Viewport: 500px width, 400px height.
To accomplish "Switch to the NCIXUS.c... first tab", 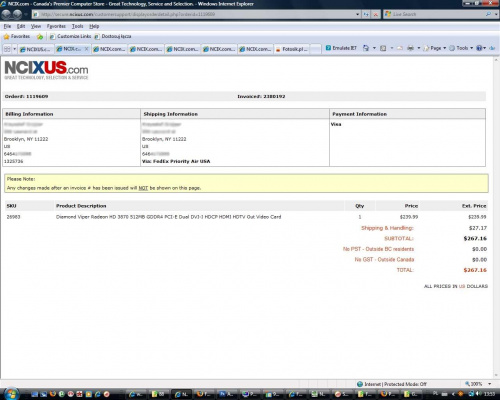I will coord(35,49).
